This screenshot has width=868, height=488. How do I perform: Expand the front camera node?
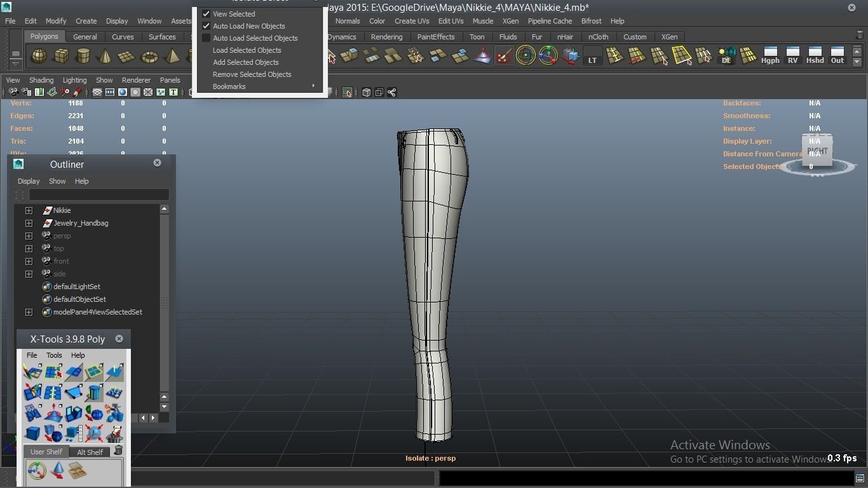click(x=29, y=261)
